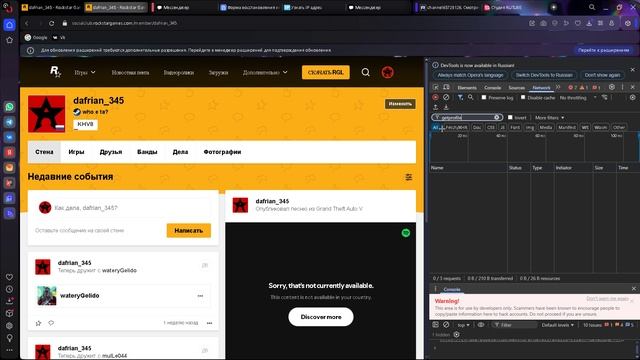Import a HAR file with the upload icon

[436, 107]
